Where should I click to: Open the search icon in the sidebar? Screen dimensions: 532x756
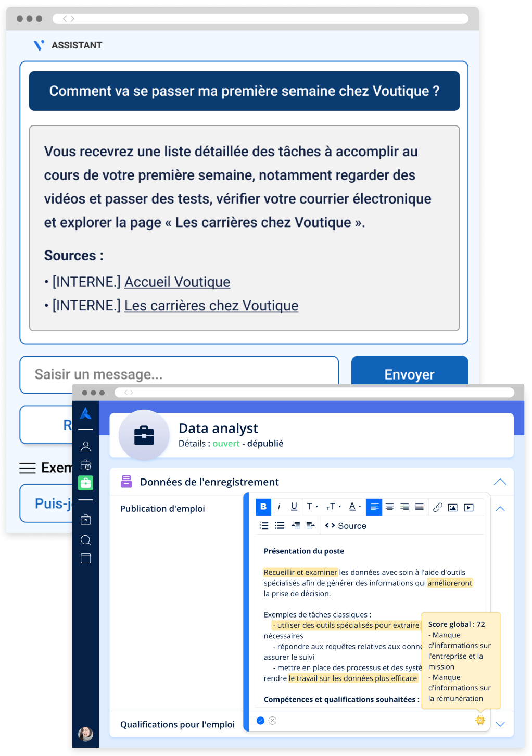[x=86, y=540]
